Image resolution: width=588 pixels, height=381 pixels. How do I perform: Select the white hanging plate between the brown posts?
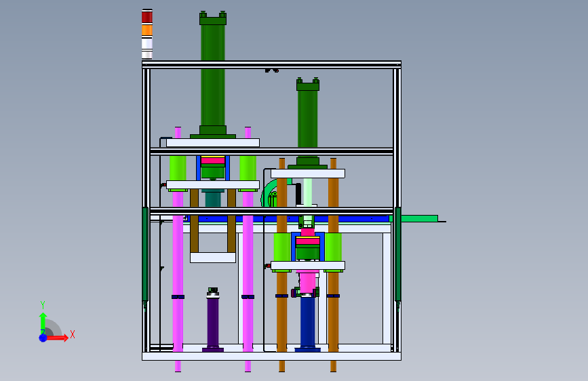pos(213,258)
